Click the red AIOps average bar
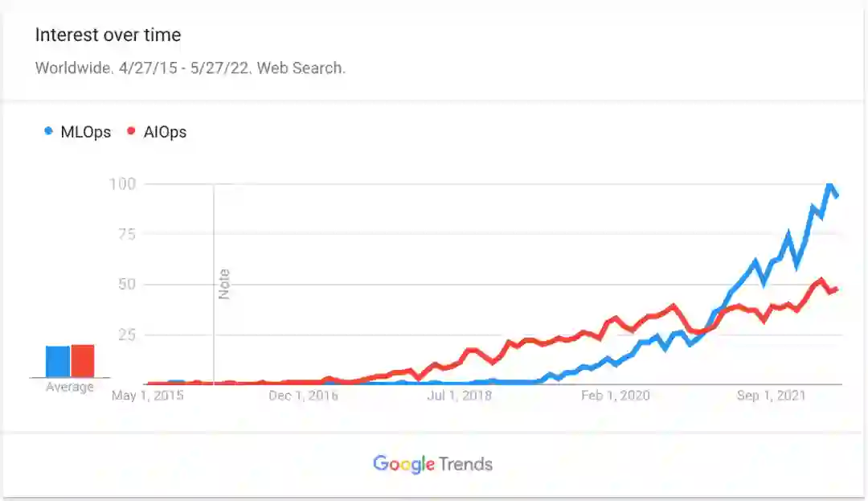 83,360
